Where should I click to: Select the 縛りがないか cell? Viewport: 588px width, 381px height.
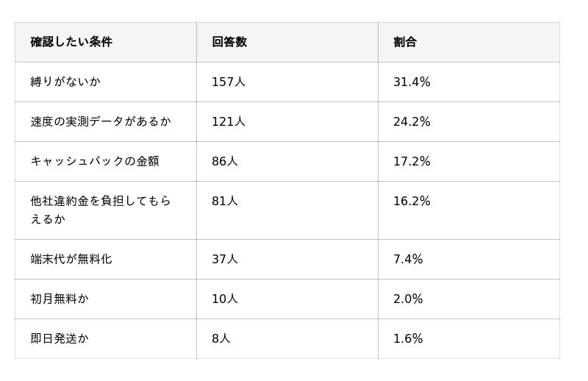(x=65, y=82)
